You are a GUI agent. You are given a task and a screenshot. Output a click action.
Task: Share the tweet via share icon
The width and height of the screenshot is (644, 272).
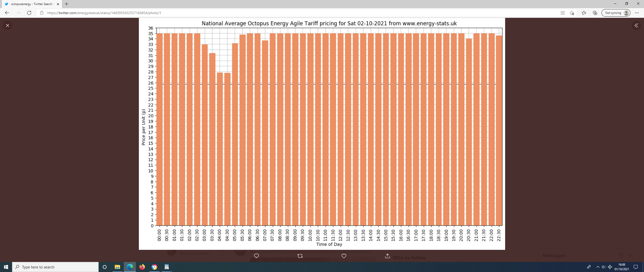coord(387,256)
